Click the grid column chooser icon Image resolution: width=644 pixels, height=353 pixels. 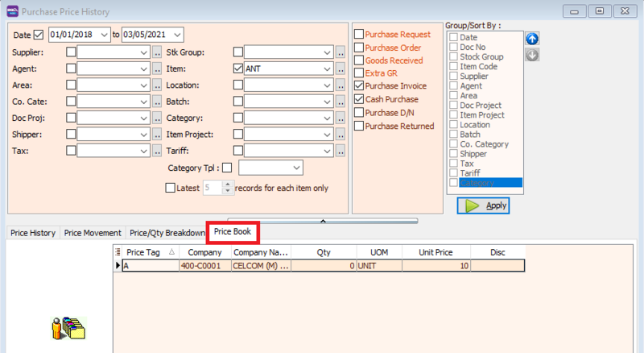[118, 252]
